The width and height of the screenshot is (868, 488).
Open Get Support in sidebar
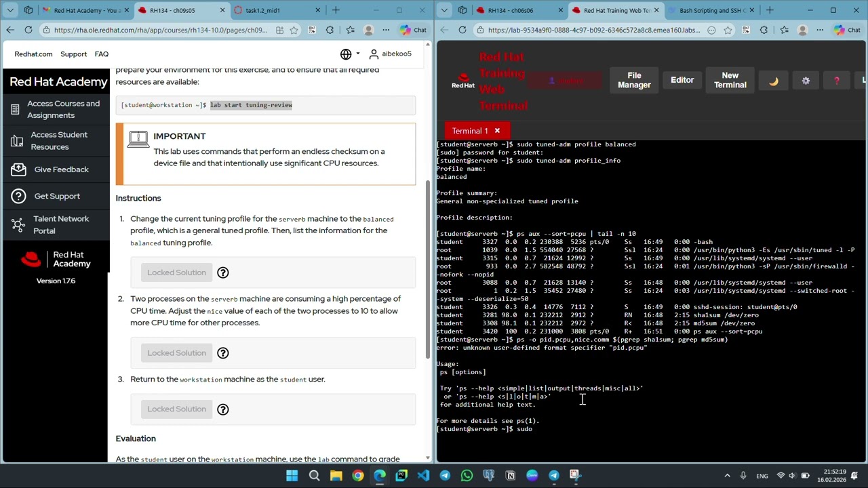click(57, 196)
